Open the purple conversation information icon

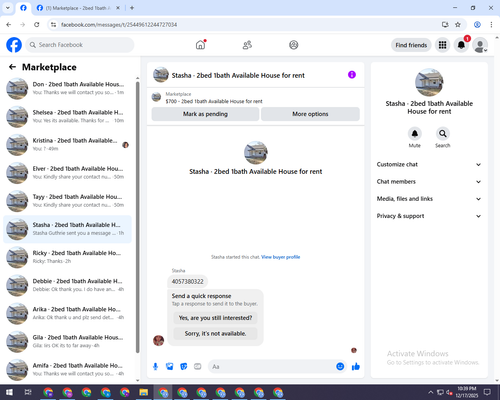click(x=352, y=75)
